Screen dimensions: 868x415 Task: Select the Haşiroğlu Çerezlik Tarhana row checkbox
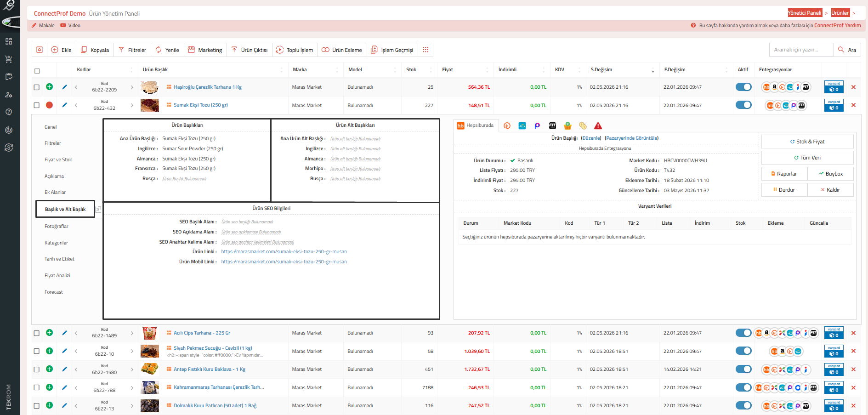click(x=37, y=87)
